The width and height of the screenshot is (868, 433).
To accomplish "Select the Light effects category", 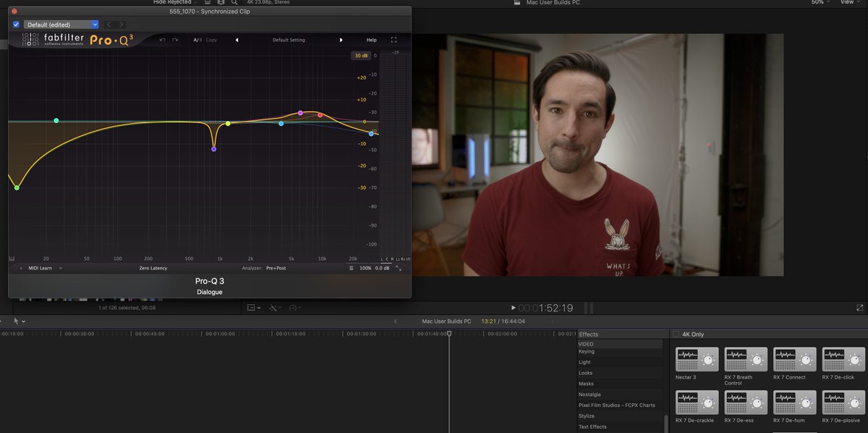I will pyautogui.click(x=584, y=362).
